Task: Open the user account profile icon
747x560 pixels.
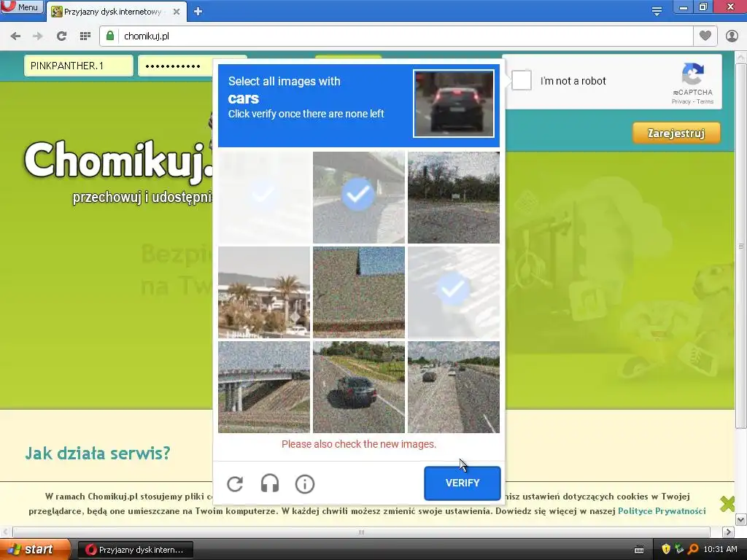Action: pos(732,36)
